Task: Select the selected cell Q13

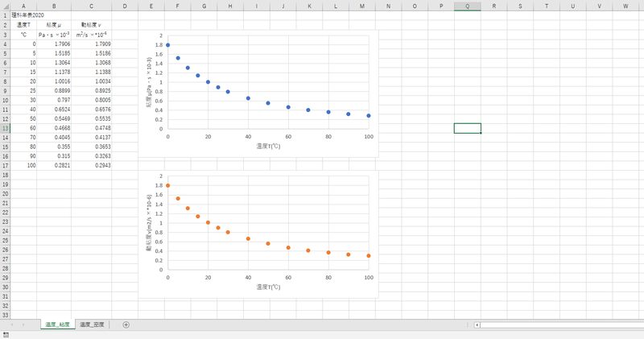Action: [x=468, y=128]
